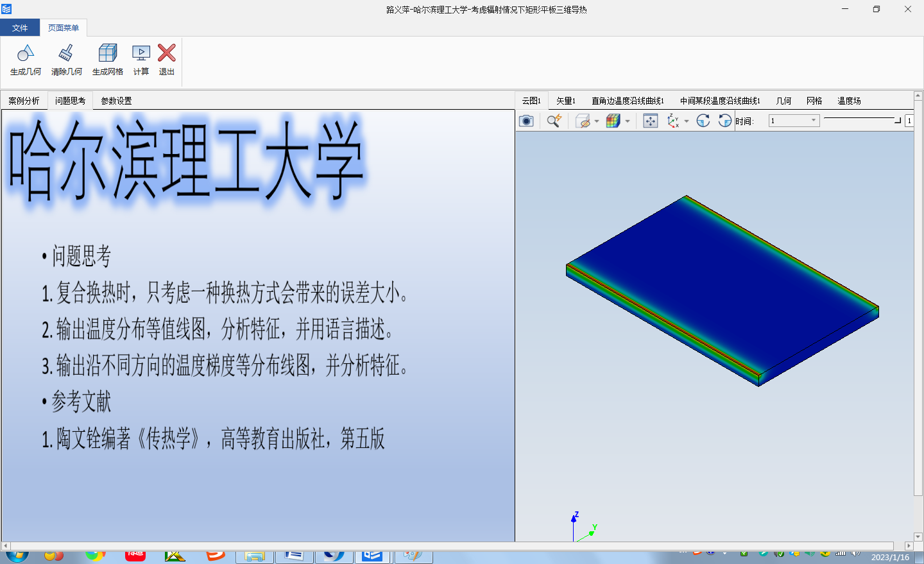Click the fit-to-view pan arrows icon
Viewport: 924px width, 564px height.
651,121
